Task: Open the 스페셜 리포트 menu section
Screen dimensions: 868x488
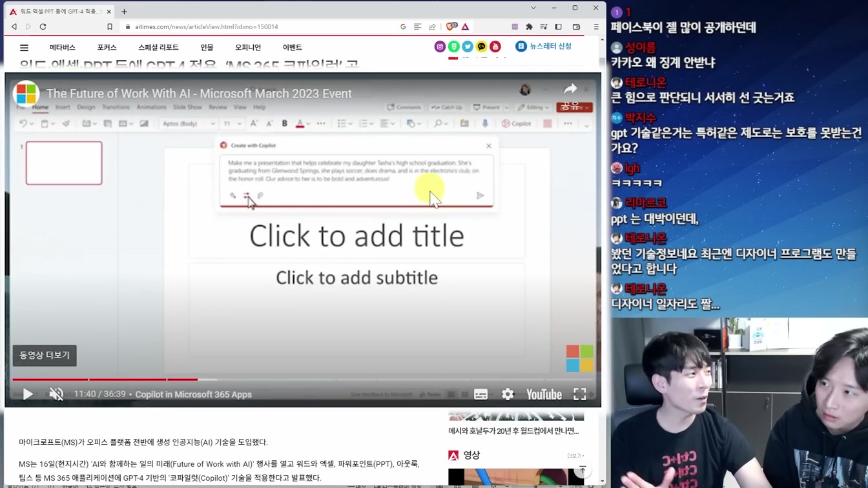Action: click(158, 47)
